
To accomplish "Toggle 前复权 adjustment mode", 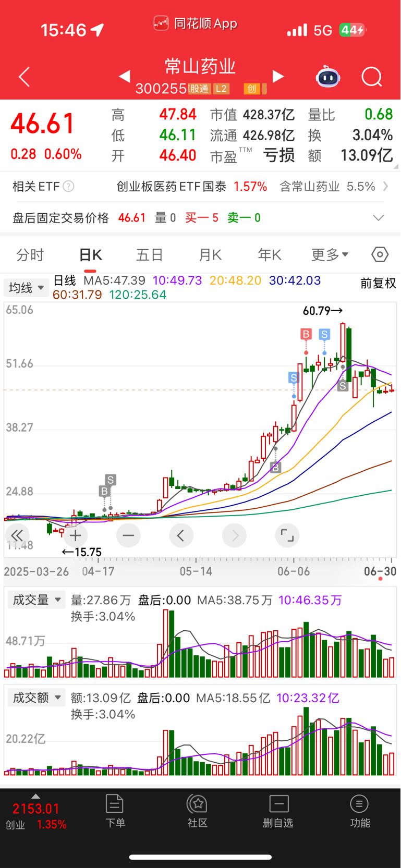I will [x=378, y=283].
